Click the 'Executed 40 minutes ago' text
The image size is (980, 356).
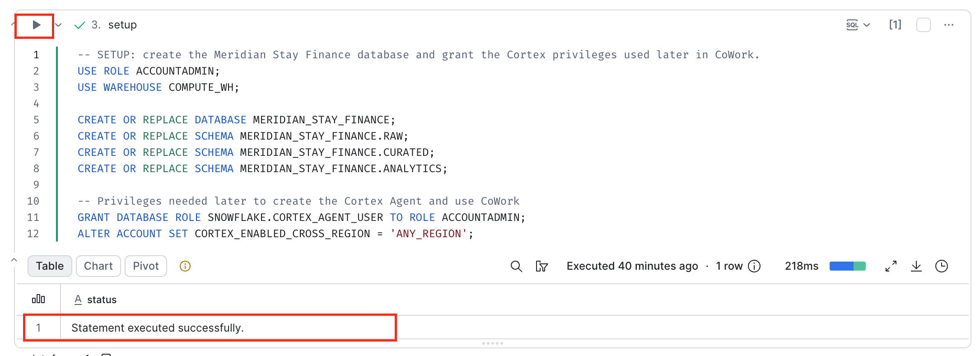click(x=632, y=266)
